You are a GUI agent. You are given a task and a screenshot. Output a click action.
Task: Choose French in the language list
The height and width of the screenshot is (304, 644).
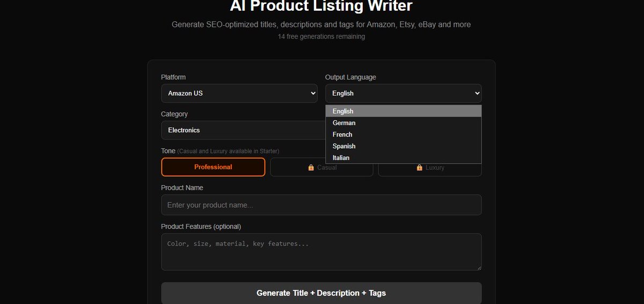(x=403, y=134)
